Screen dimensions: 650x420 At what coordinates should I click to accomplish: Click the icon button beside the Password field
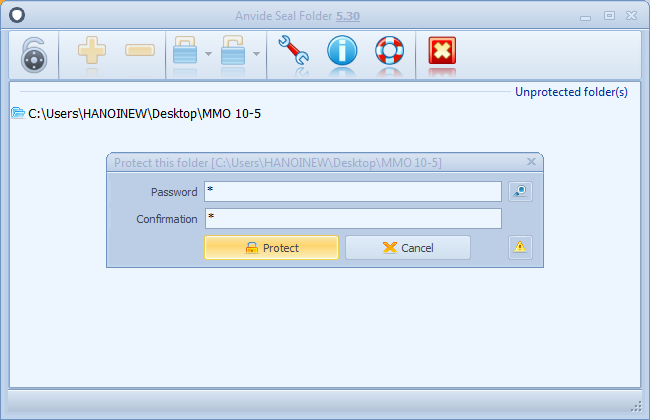click(x=519, y=192)
